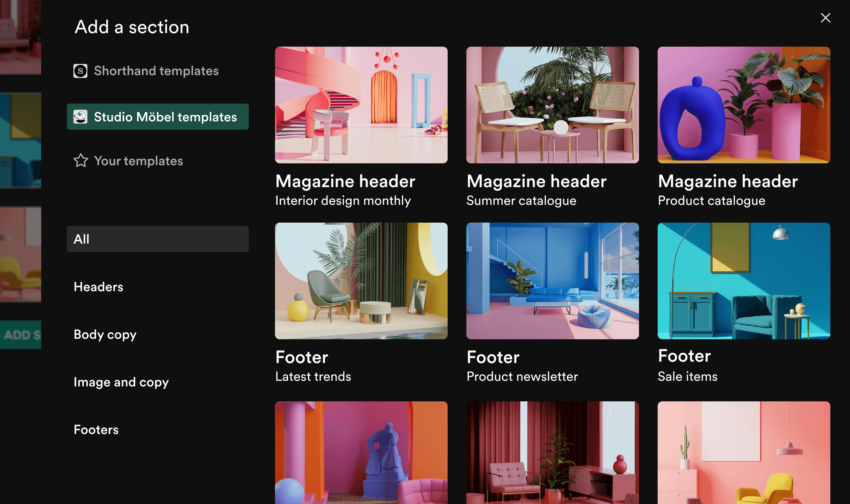
Task: Close the Add a section dialog
Action: (x=825, y=18)
